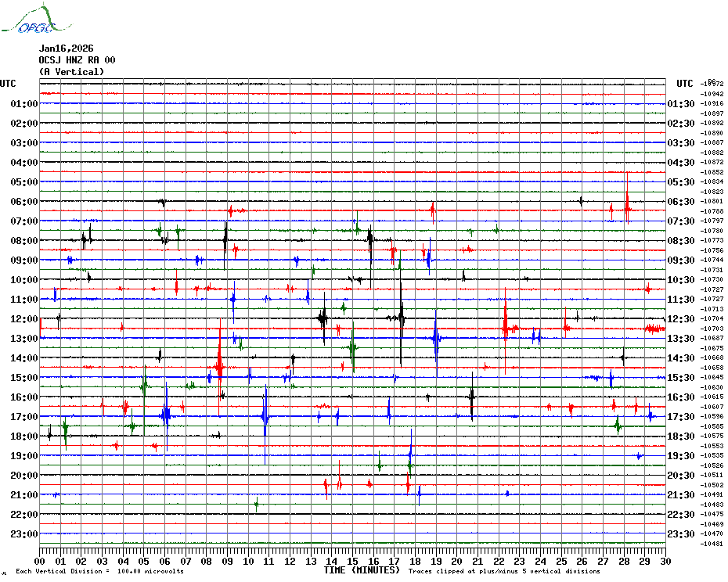Image resolution: width=728 pixels, height=582 pixels.
Task: Click minute 22 on the time axis
Action: (x=499, y=562)
